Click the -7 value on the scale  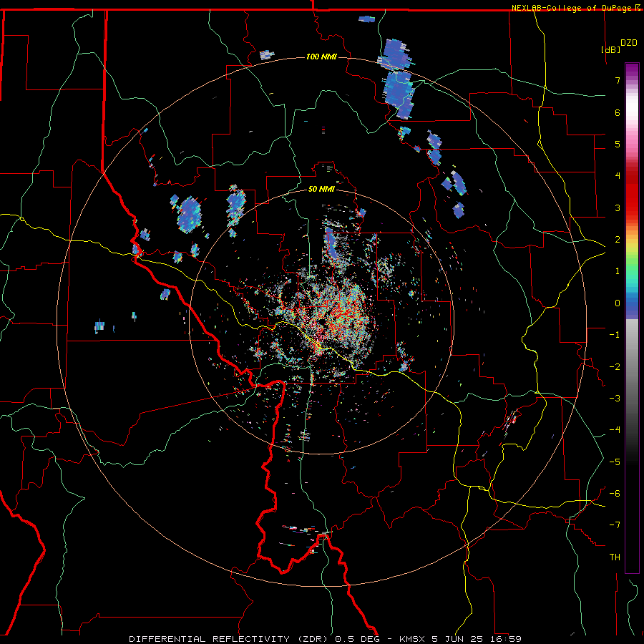coord(615,525)
